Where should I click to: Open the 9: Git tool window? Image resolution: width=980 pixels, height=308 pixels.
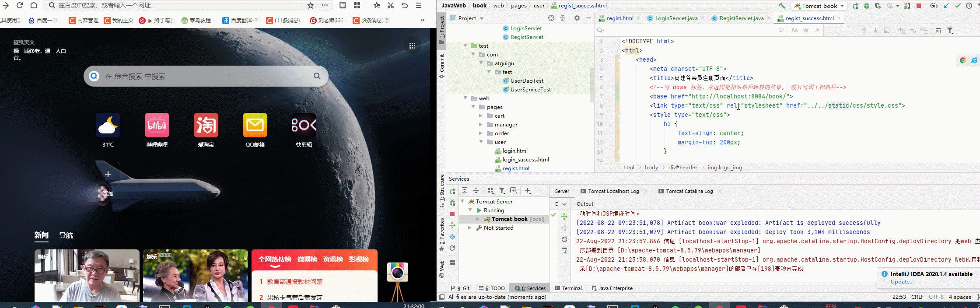point(460,288)
